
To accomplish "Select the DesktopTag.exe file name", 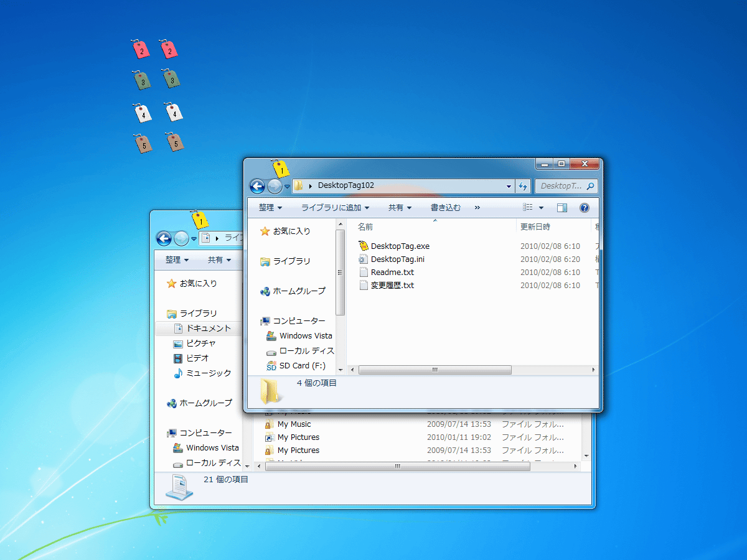I will [400, 246].
